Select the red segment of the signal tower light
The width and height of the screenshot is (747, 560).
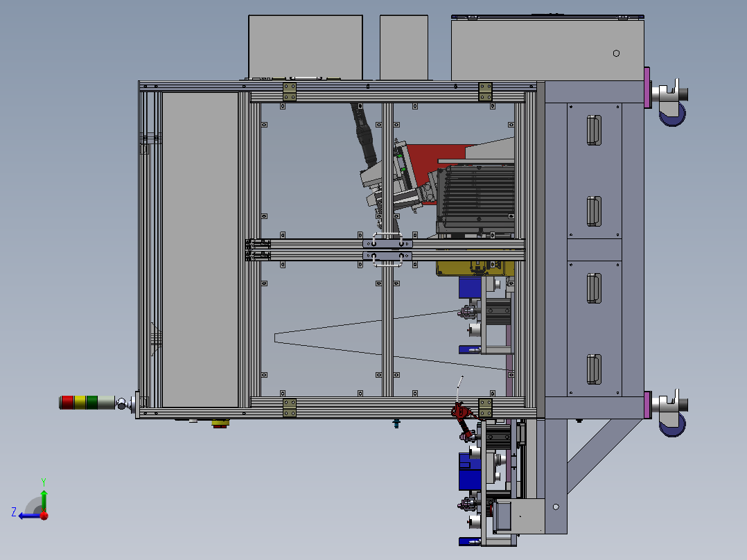tap(67, 403)
